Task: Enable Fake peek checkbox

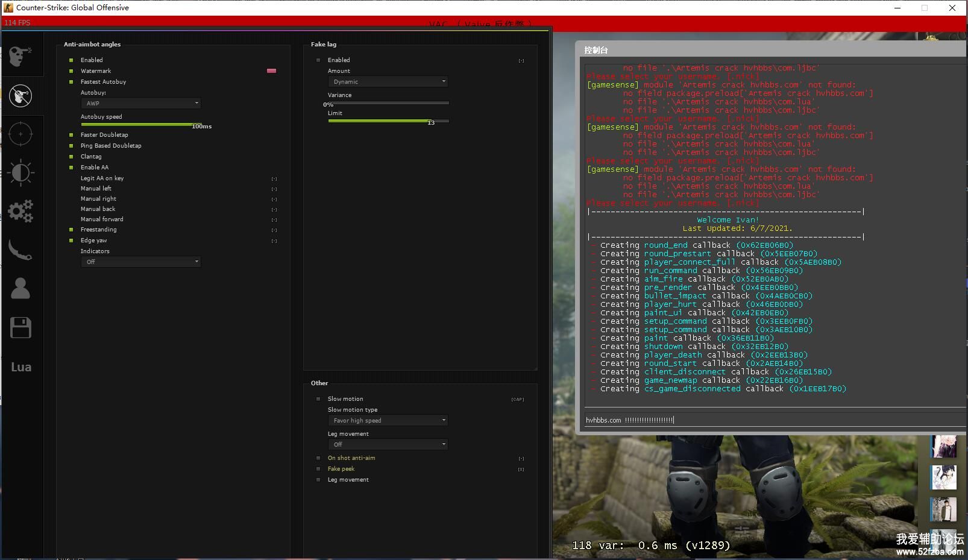Action: coord(318,469)
